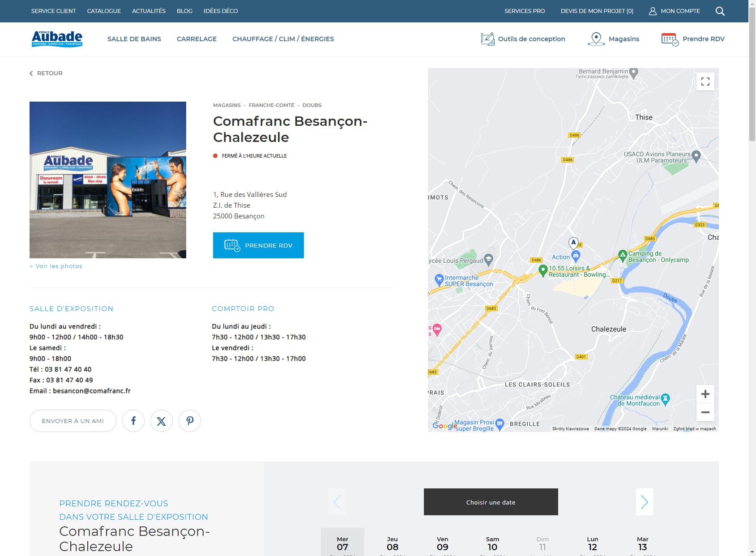Click the Mon Compte user icon

pyautogui.click(x=653, y=11)
